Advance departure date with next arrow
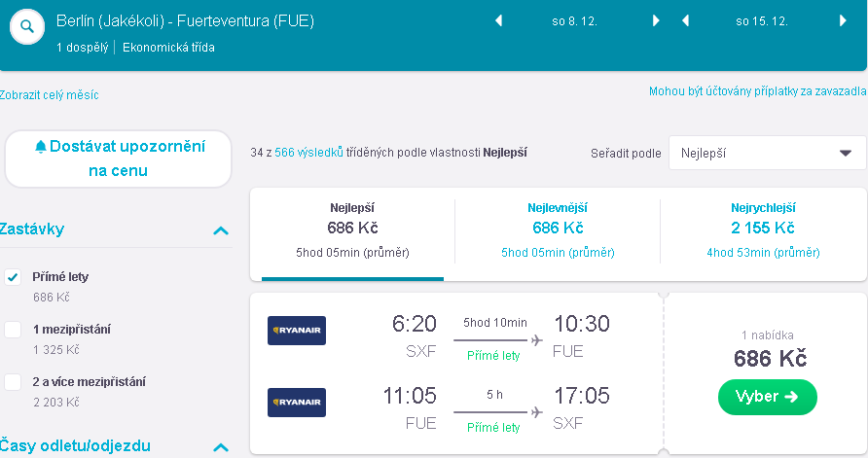 pyautogui.click(x=656, y=21)
